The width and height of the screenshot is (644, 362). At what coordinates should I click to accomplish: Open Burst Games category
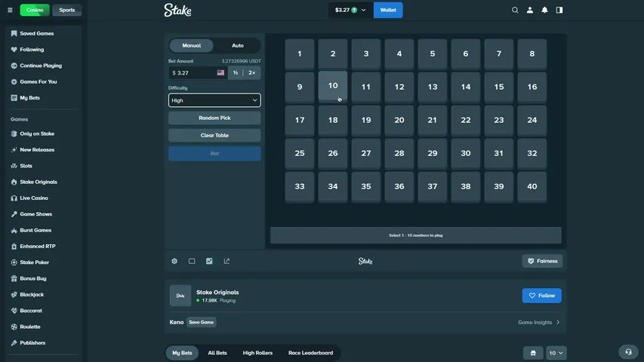pyautogui.click(x=35, y=230)
